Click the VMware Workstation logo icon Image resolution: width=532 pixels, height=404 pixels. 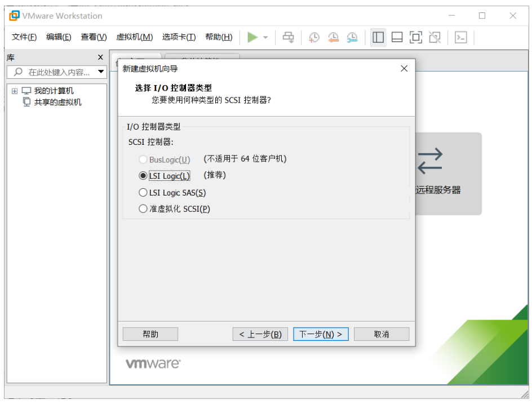click(x=14, y=16)
